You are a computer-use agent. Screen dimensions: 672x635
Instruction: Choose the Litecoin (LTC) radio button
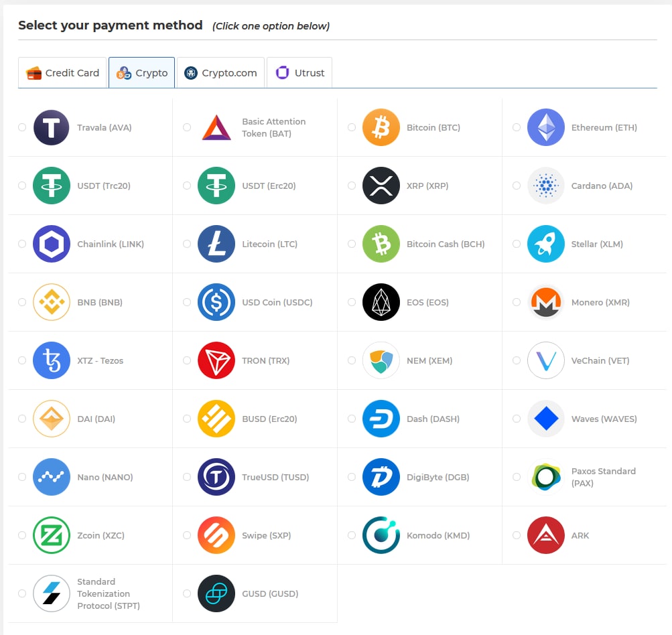pyautogui.click(x=187, y=244)
